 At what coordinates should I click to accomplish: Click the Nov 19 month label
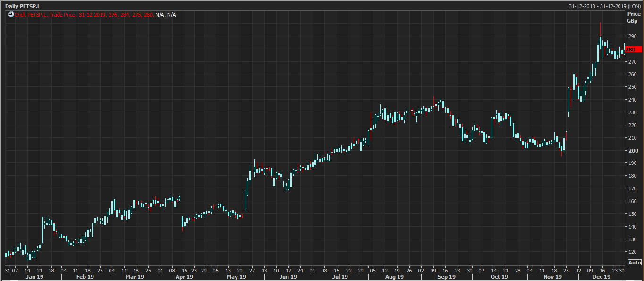tap(552, 277)
